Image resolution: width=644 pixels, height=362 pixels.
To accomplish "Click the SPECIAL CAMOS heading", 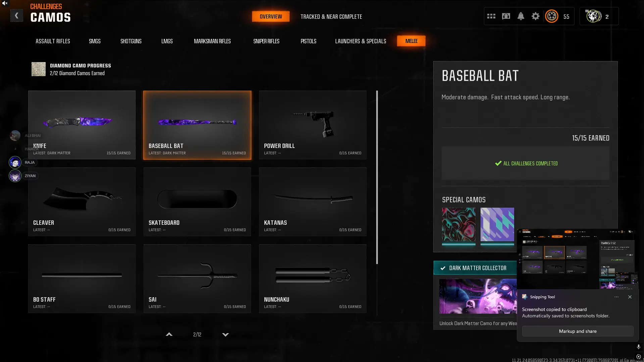I will (464, 200).
